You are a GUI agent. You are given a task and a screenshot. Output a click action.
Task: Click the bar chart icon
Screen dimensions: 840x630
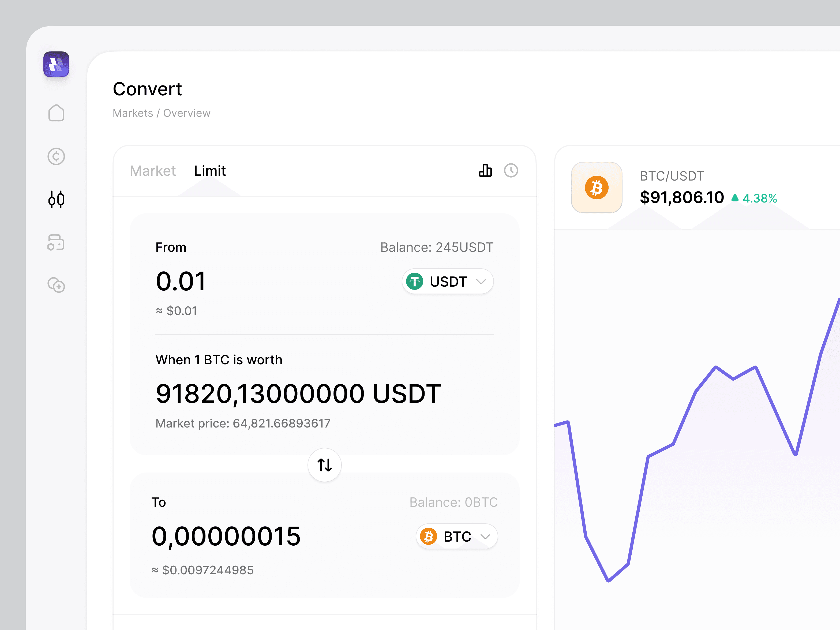[485, 171]
